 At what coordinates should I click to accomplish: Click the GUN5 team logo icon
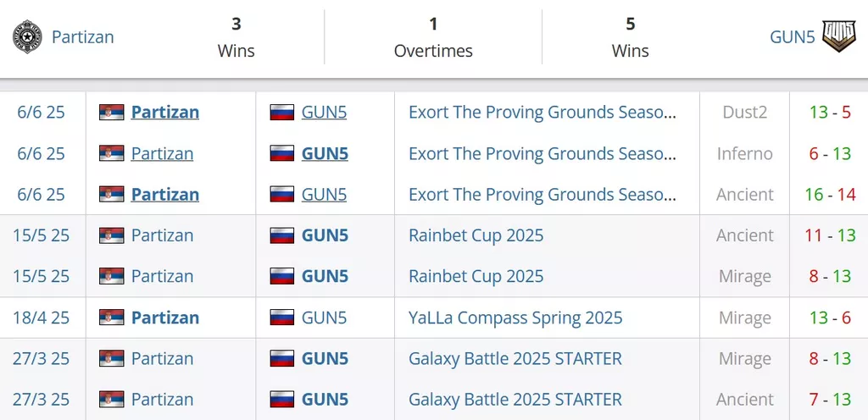[x=838, y=36]
